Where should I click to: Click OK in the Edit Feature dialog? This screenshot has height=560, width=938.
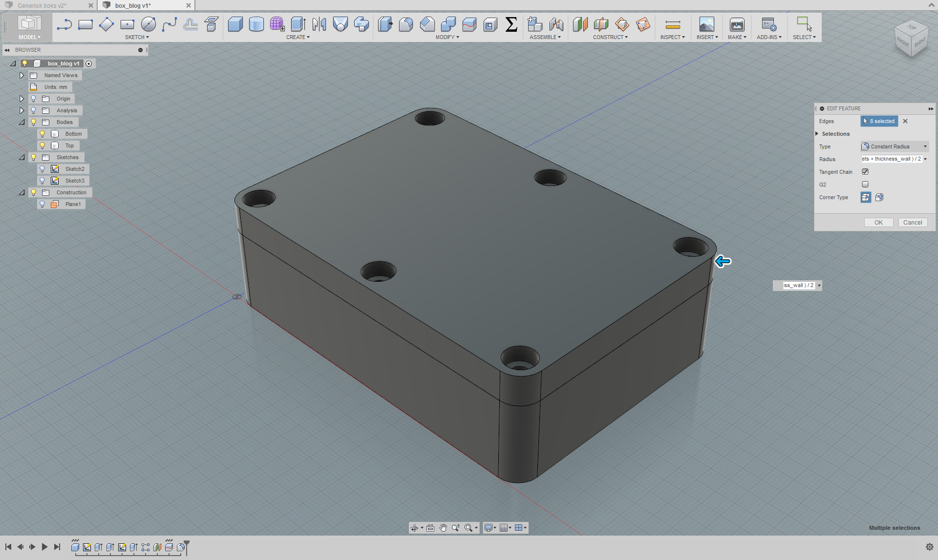click(x=878, y=223)
